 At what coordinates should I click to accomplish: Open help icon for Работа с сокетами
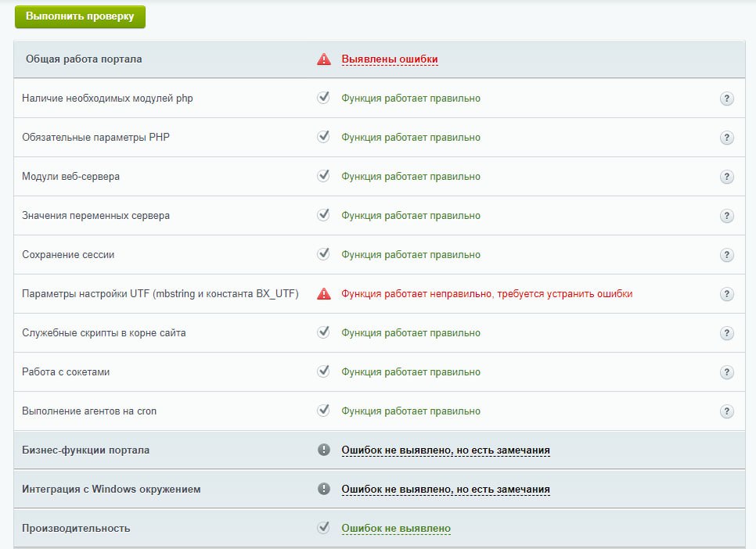click(x=726, y=372)
